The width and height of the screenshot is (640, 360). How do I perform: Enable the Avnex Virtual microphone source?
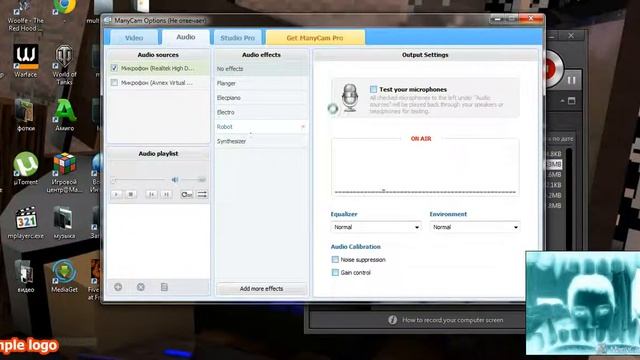(114, 82)
